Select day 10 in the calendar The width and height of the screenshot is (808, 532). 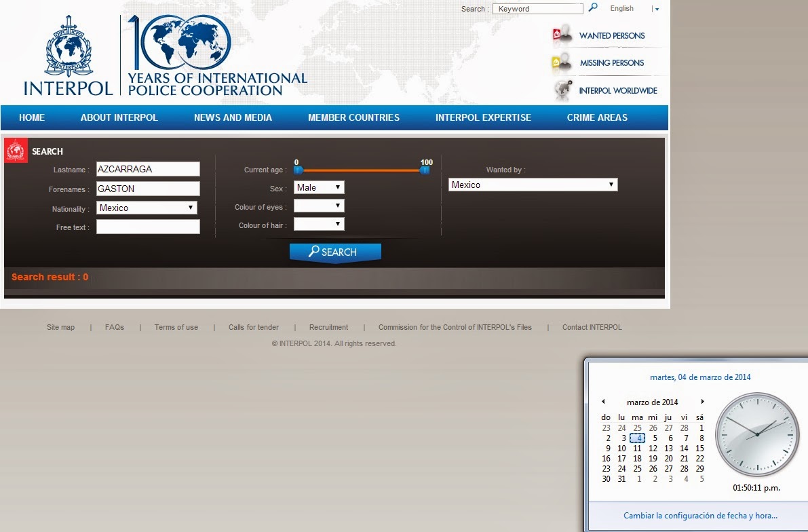(622, 449)
